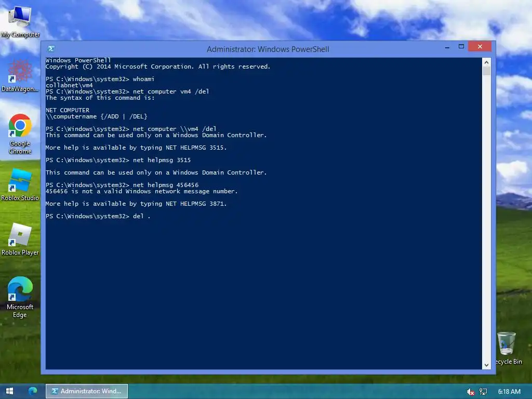Launch Edge from the taskbar
This screenshot has width=532, height=399.
click(33, 391)
